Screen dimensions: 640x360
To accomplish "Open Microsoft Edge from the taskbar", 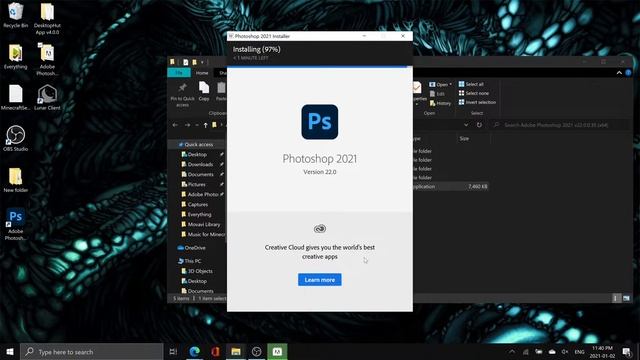I will 195,351.
